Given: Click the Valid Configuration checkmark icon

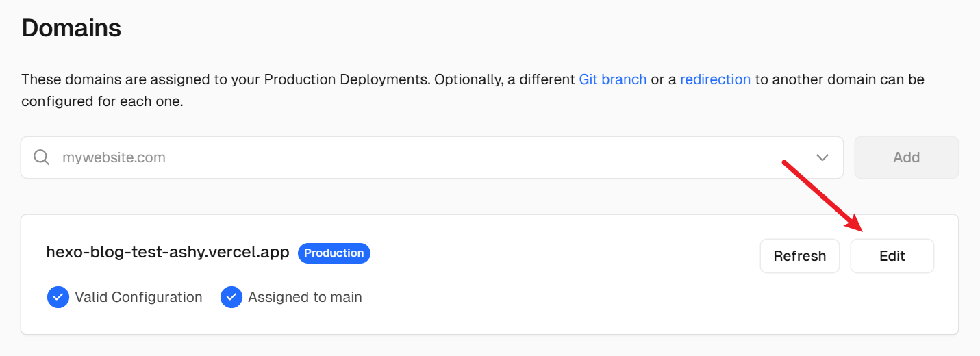Looking at the screenshot, I should tap(58, 297).
